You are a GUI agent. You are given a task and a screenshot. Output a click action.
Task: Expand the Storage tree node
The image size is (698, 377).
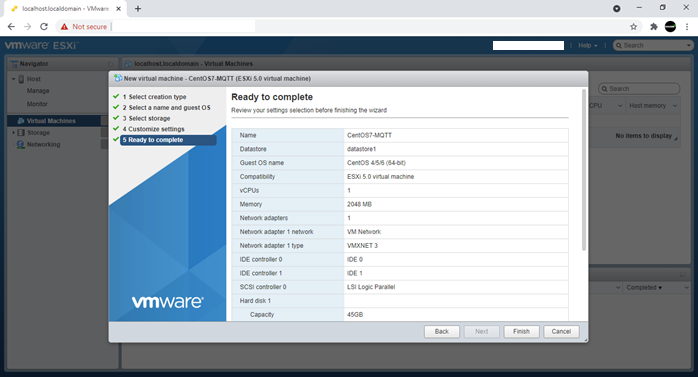13,133
